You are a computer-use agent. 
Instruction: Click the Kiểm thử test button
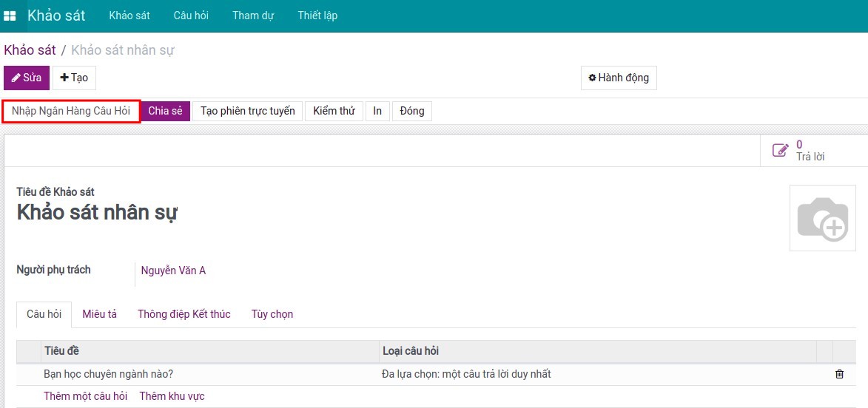334,111
